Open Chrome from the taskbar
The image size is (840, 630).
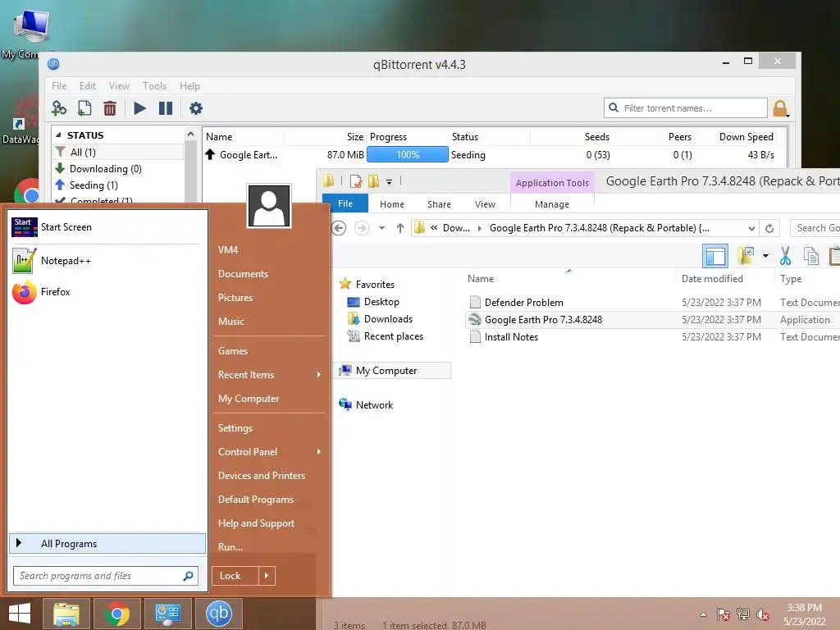[116, 614]
